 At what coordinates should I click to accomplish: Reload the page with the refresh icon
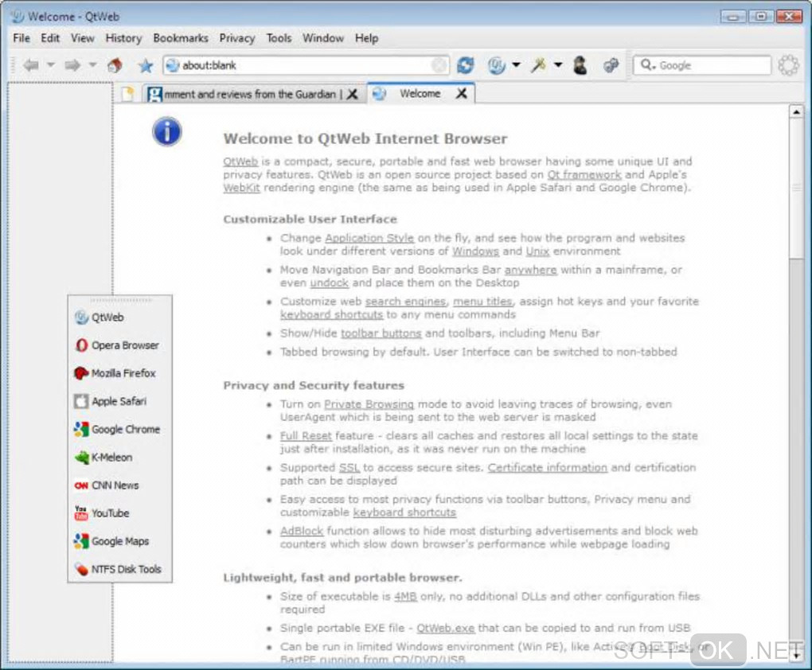[x=465, y=65]
